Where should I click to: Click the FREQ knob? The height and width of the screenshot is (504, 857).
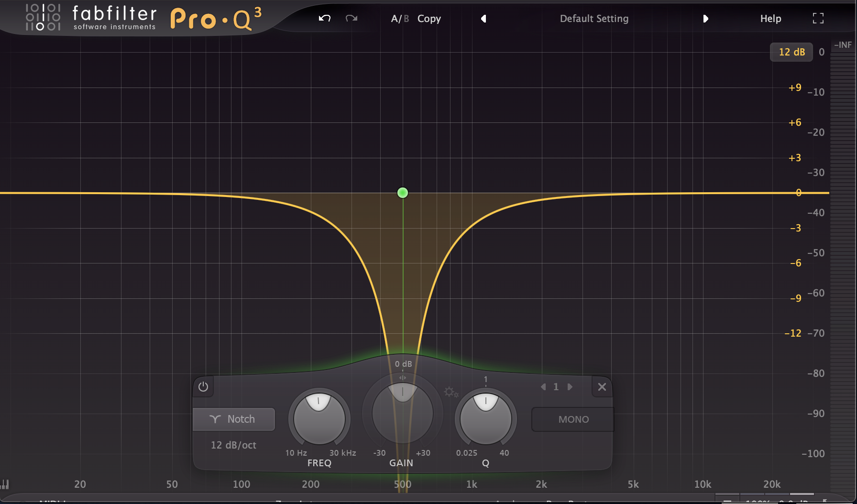pos(319,418)
